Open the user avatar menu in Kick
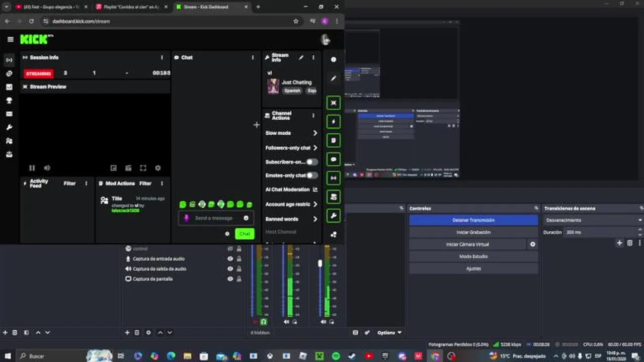 (x=325, y=39)
